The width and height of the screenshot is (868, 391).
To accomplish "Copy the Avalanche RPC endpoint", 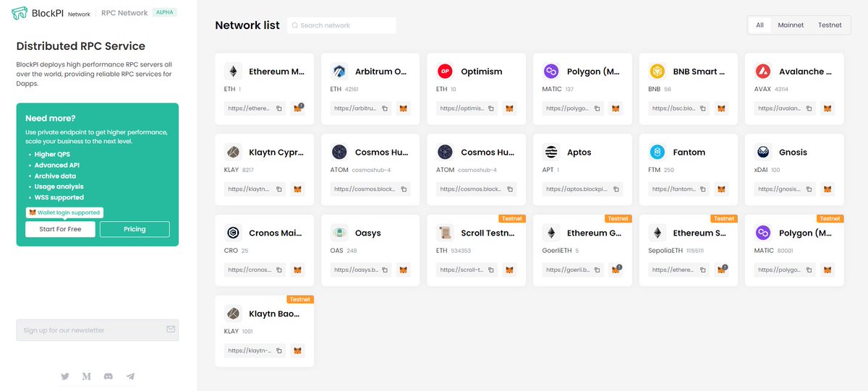I will click(x=809, y=108).
